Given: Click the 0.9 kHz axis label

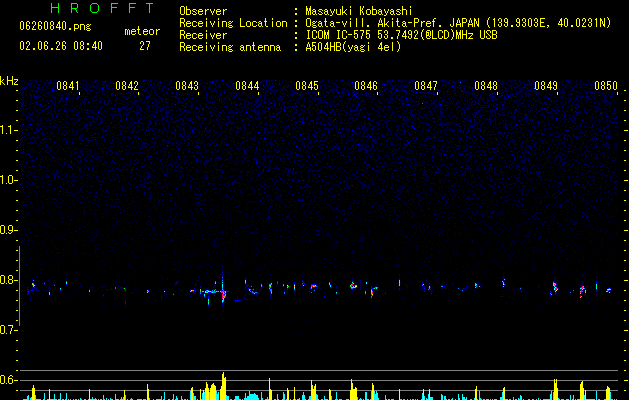Looking at the screenshot, I should [x=9, y=230].
